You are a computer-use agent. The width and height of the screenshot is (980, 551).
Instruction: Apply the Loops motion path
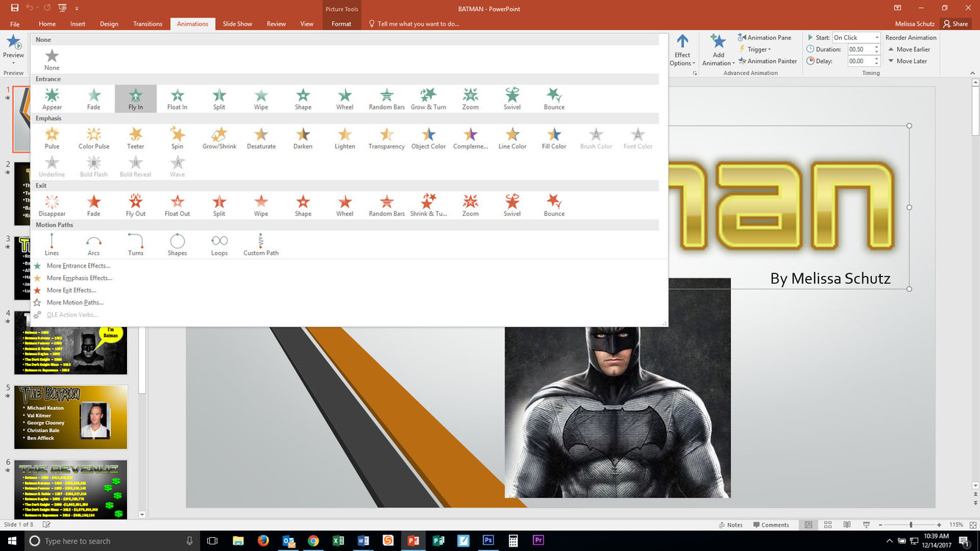tap(219, 244)
